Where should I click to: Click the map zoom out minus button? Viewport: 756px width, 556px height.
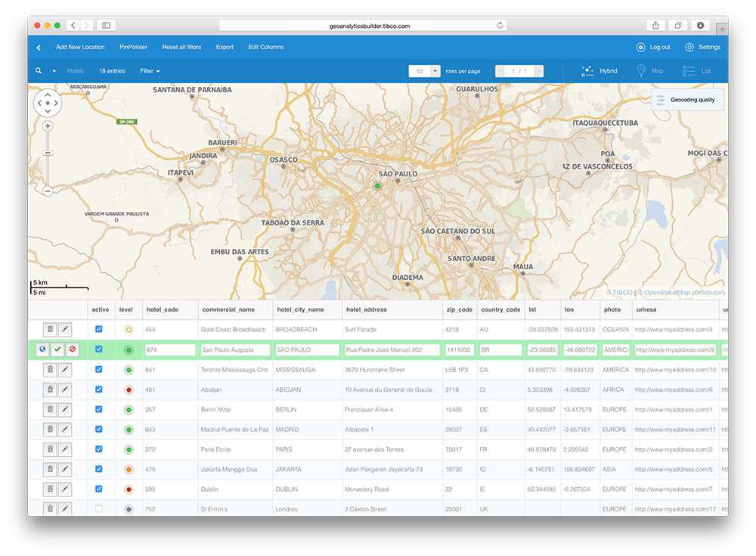pos(48,191)
